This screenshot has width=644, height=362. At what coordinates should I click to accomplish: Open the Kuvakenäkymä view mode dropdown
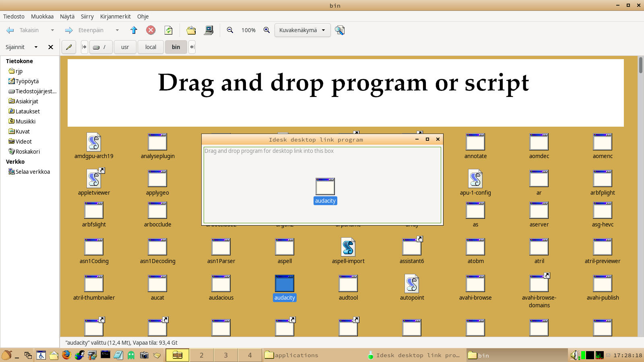[x=302, y=30]
